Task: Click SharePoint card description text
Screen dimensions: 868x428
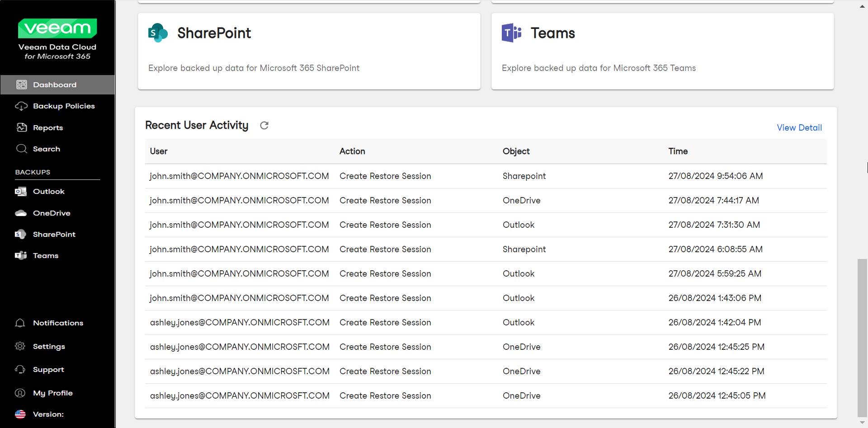Action: [x=254, y=68]
